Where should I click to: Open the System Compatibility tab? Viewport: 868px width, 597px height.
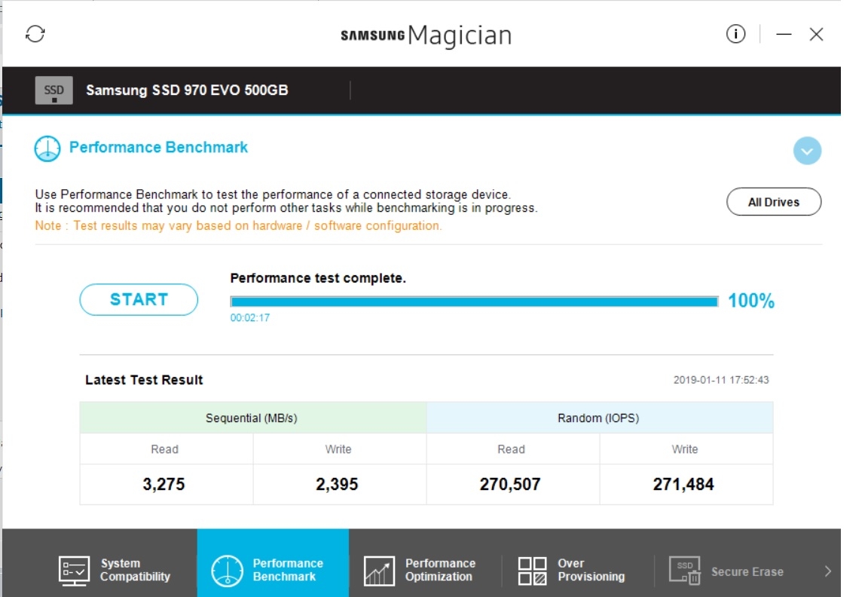point(115,571)
